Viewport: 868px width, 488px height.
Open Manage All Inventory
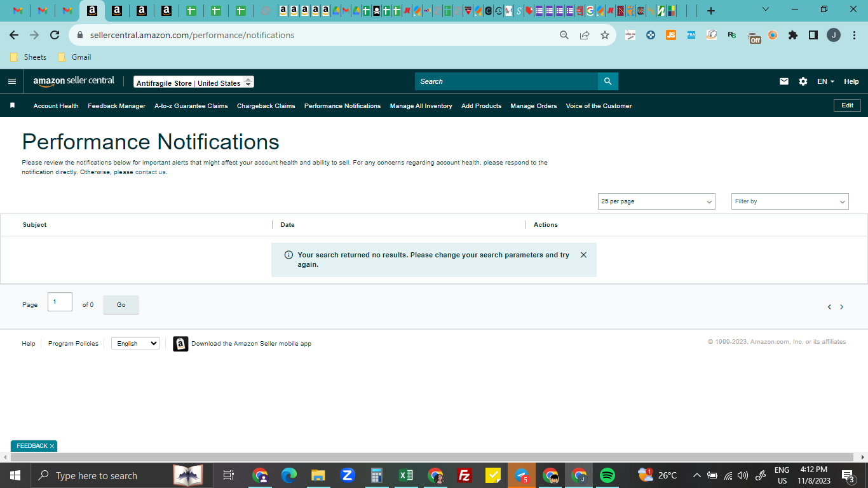coord(421,106)
